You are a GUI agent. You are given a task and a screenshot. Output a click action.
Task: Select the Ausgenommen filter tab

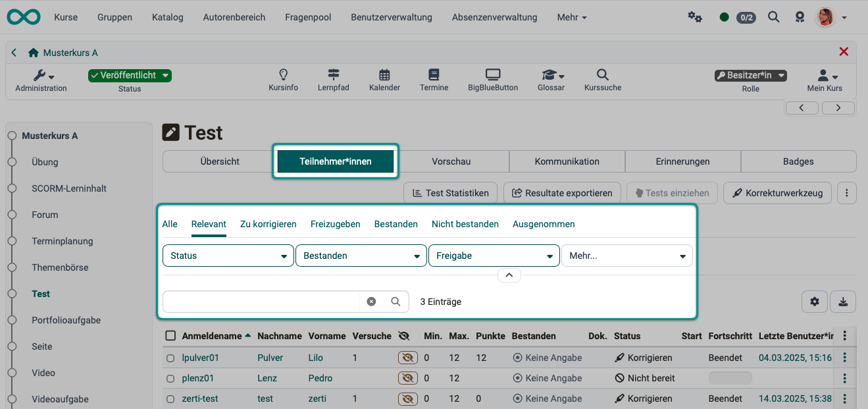pyautogui.click(x=544, y=225)
